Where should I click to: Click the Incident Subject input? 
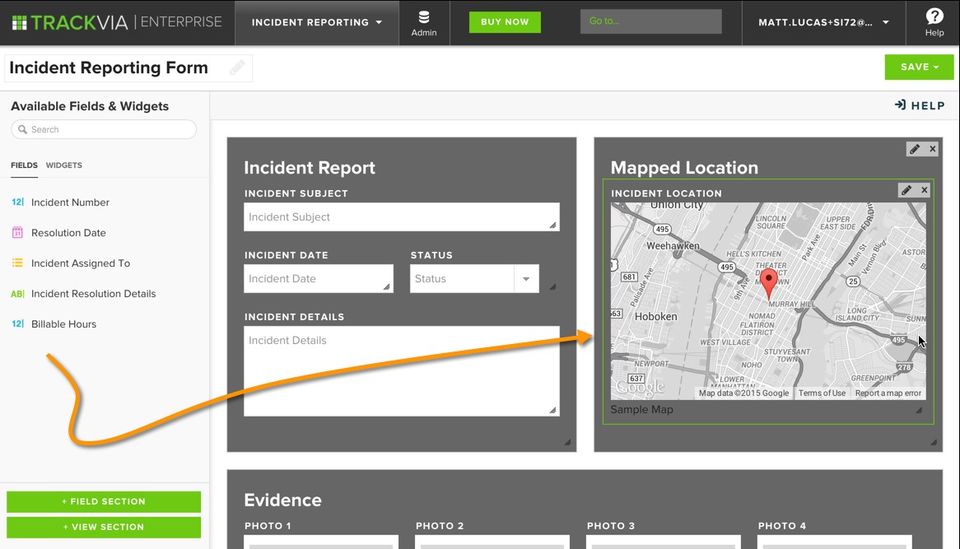pyautogui.click(x=401, y=217)
